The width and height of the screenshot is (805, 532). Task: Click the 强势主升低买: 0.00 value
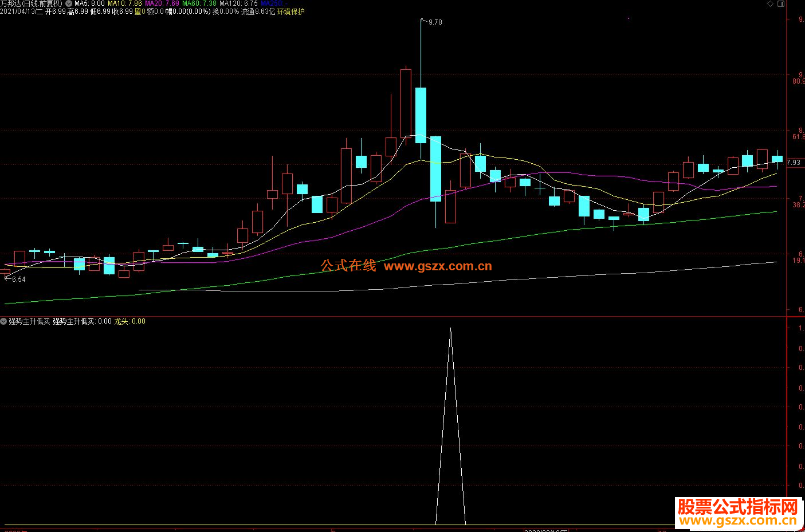[x=82, y=321]
